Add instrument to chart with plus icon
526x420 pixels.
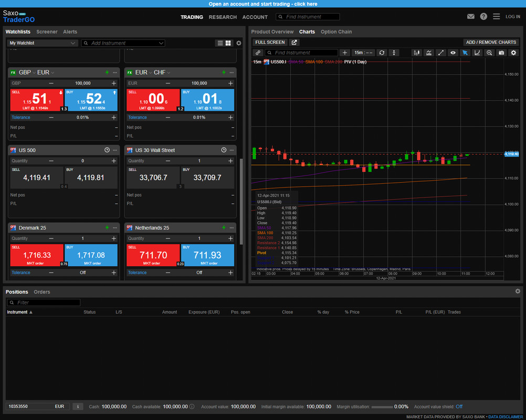[x=344, y=52]
